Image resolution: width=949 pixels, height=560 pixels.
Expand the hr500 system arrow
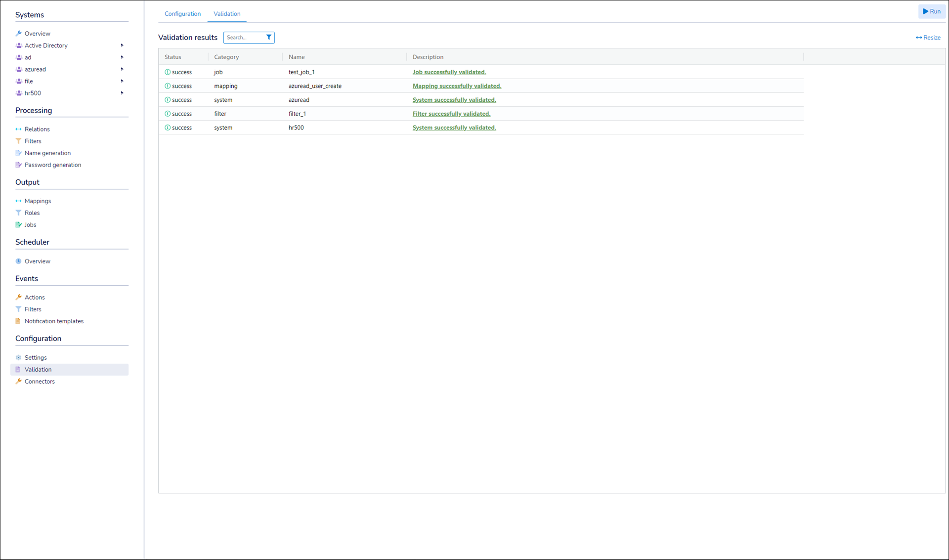[x=122, y=93]
